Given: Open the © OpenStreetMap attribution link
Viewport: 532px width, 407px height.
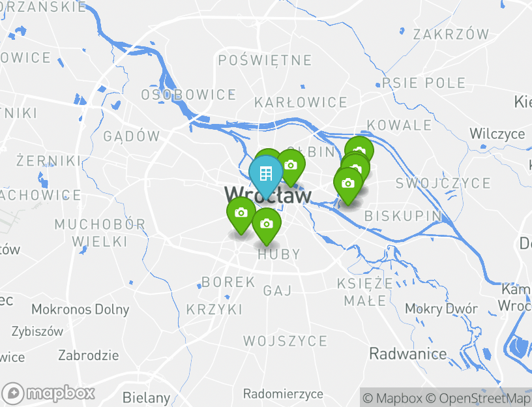Looking at the screenshot, I should [479, 398].
